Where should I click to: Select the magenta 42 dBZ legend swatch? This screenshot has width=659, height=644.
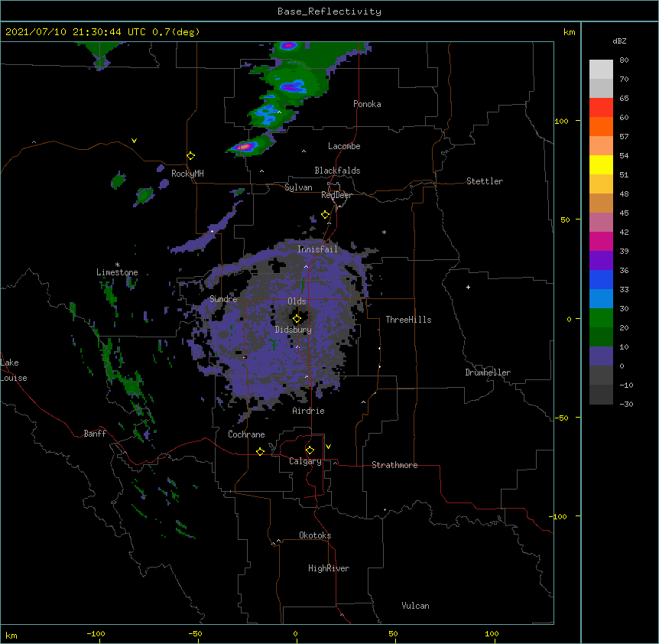[x=601, y=241]
